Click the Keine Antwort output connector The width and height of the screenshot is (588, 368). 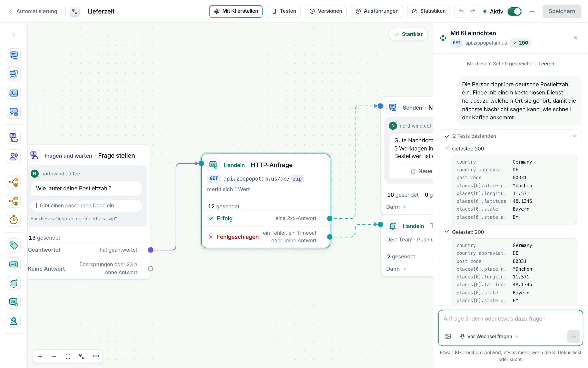pyautogui.click(x=151, y=269)
